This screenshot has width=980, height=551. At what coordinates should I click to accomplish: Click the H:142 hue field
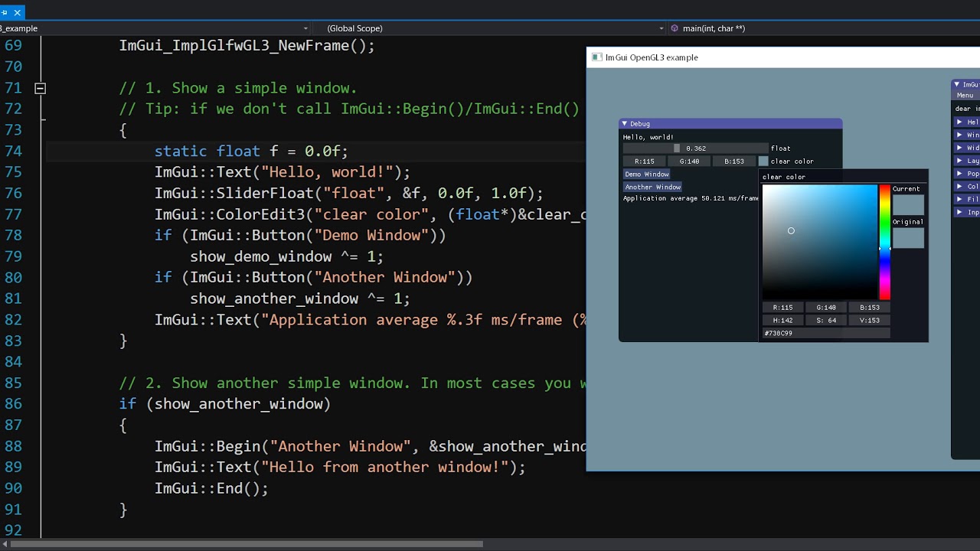(782, 321)
